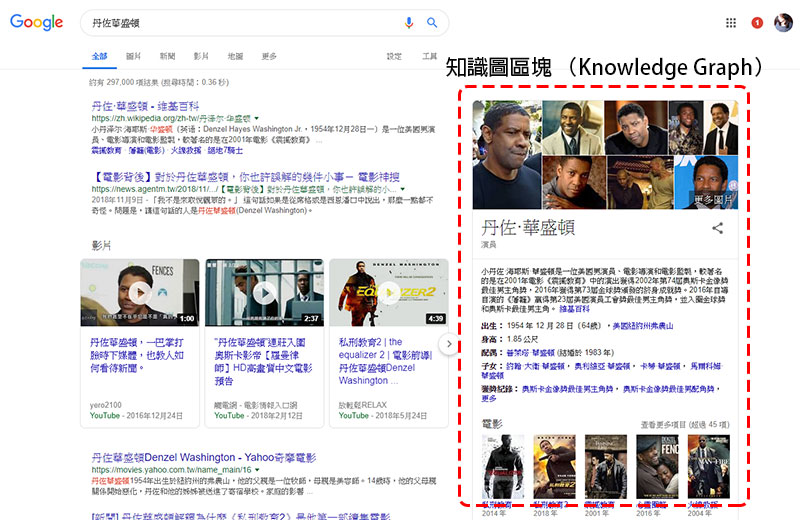Open the 更多 tab menu
Screen dimensions: 800x520
tap(269, 56)
